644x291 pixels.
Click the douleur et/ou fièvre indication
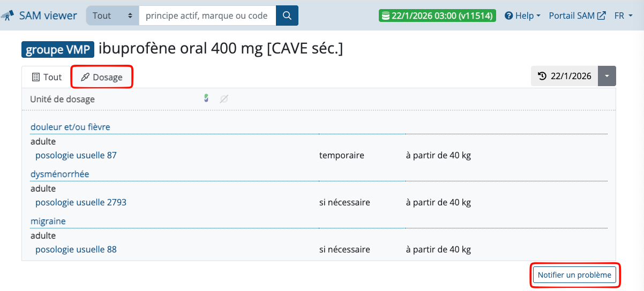click(x=70, y=127)
